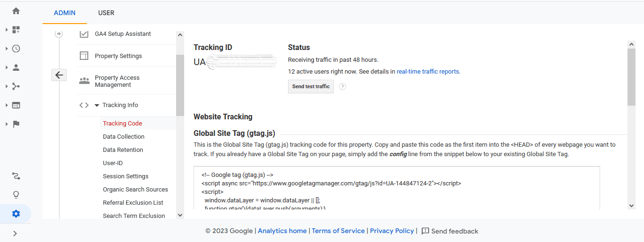This screenshot has width=644, height=242.
Task: Open Acquisition icon in sidebar
Action: 16,86
